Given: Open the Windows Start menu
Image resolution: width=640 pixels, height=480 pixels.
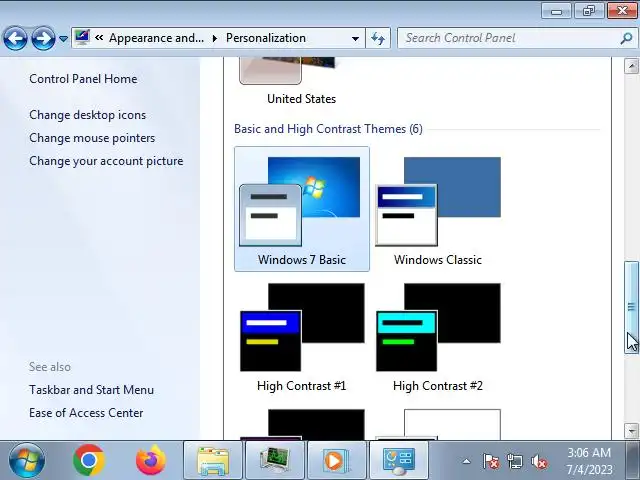Looking at the screenshot, I should tap(27, 460).
